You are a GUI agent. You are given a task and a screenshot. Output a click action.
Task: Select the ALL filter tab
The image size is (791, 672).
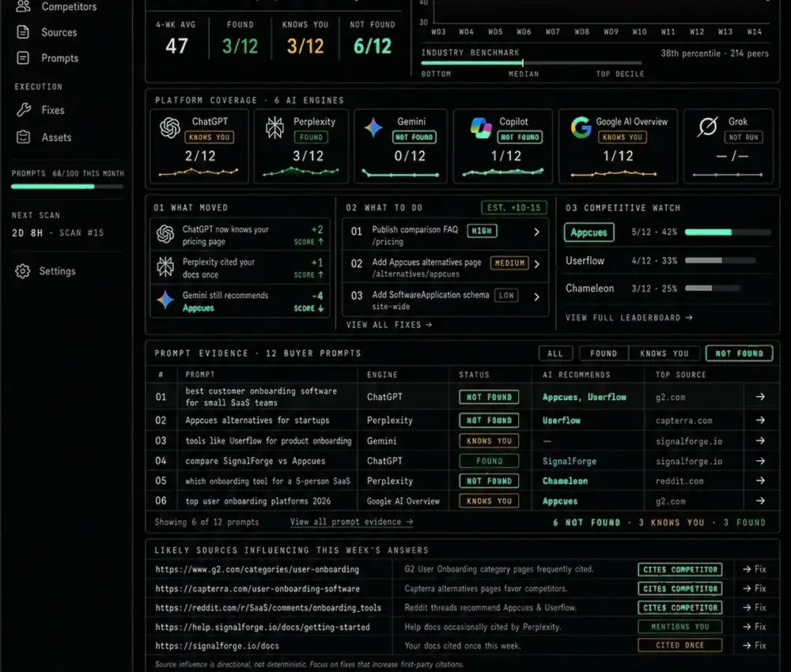click(555, 353)
